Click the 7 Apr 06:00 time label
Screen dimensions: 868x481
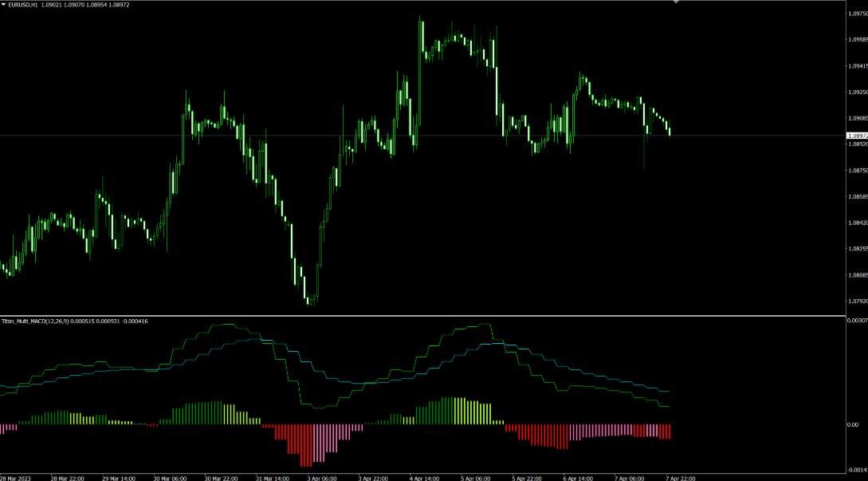pos(631,478)
